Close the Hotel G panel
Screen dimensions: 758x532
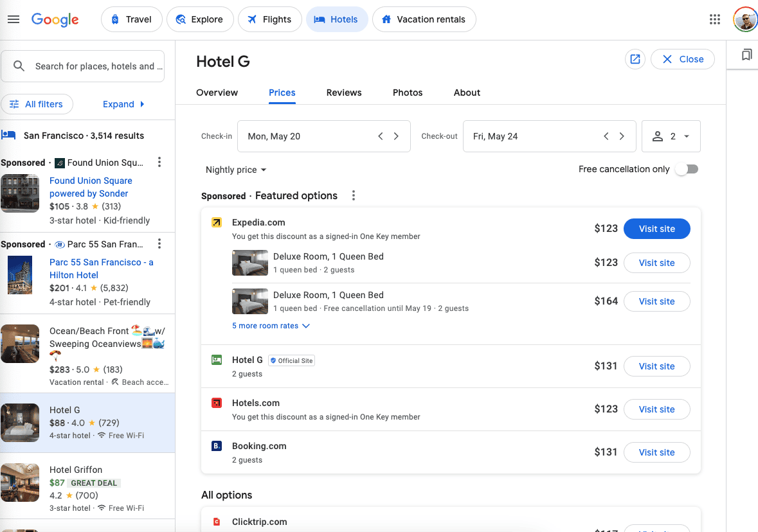682,59
